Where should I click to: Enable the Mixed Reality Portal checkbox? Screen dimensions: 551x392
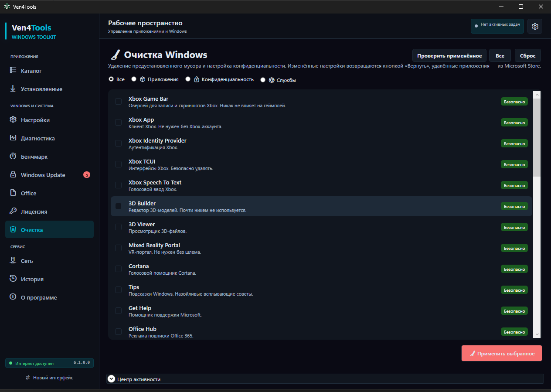[x=118, y=248]
